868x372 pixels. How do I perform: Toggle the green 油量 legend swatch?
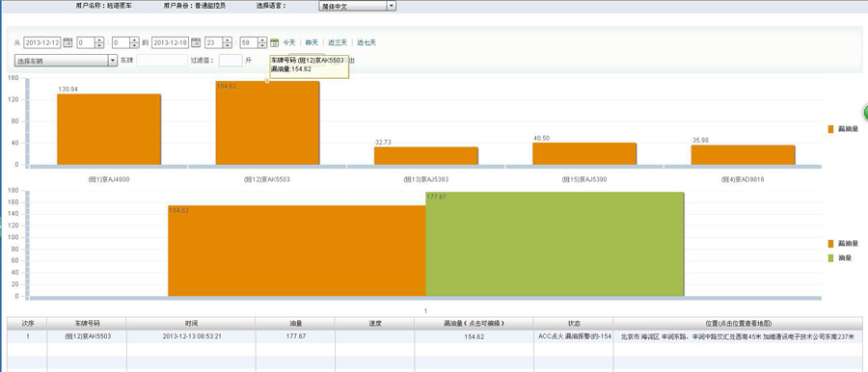830,258
